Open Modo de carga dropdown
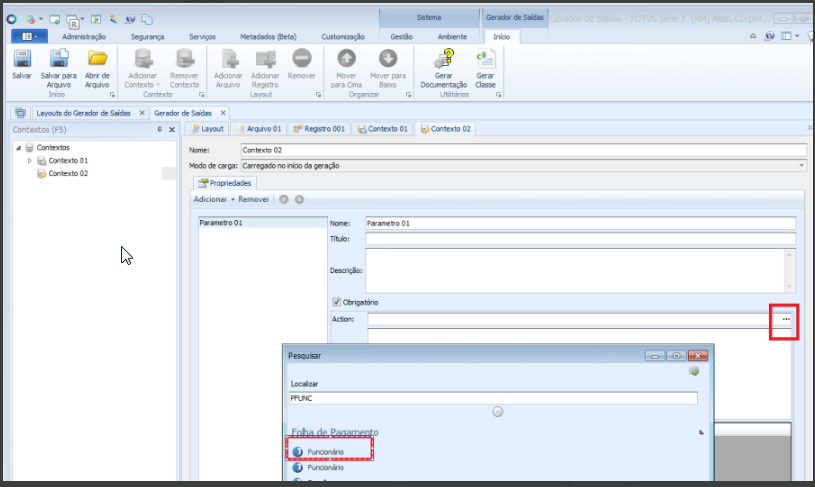The height and width of the screenshot is (487, 815). point(801,166)
